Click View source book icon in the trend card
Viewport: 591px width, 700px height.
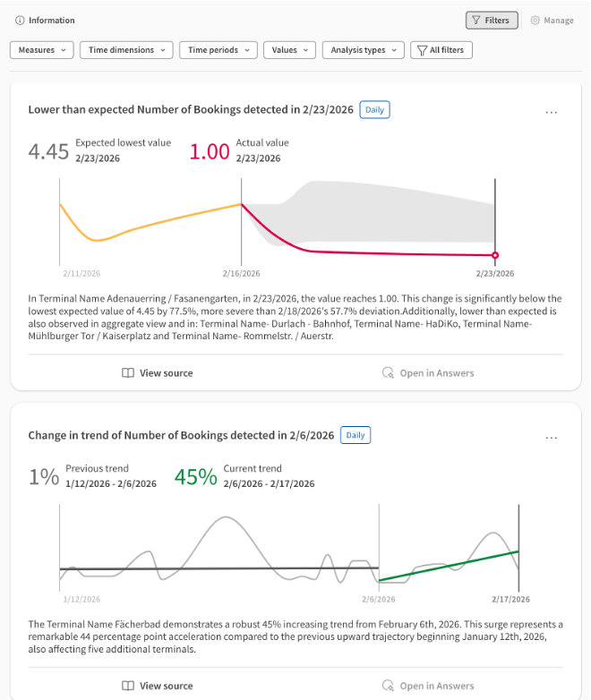tap(128, 686)
